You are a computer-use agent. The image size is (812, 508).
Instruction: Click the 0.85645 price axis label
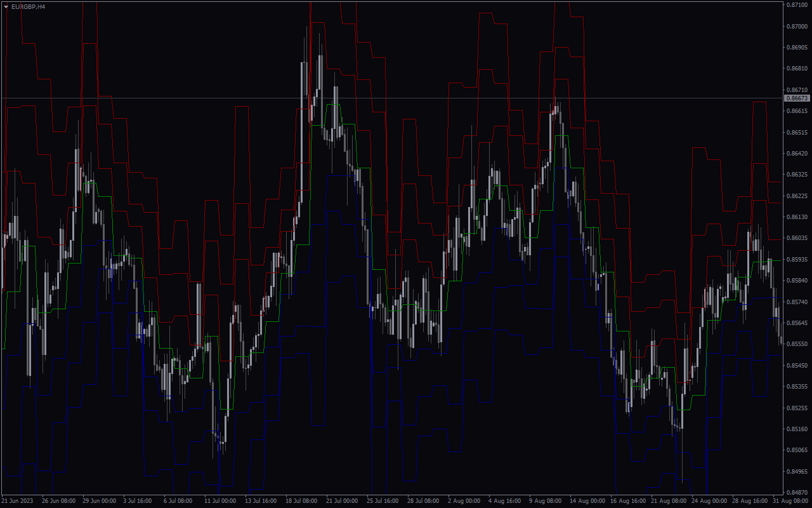tap(797, 323)
